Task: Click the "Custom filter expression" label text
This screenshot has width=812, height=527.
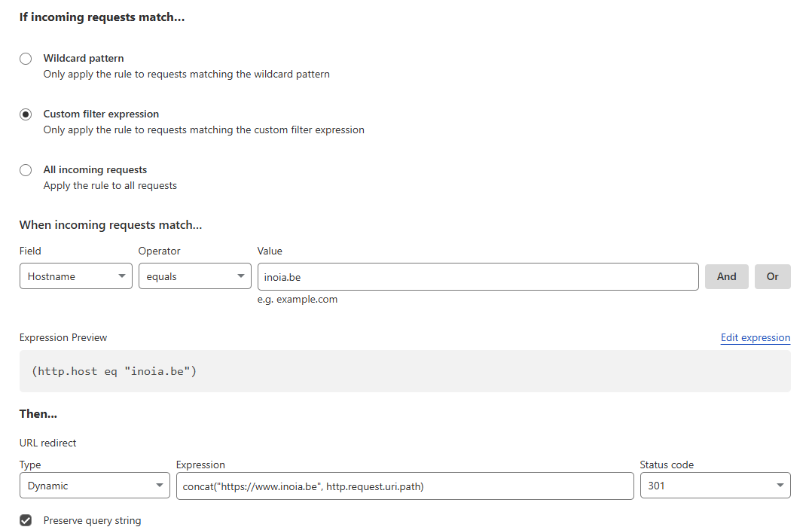Action: (x=101, y=114)
